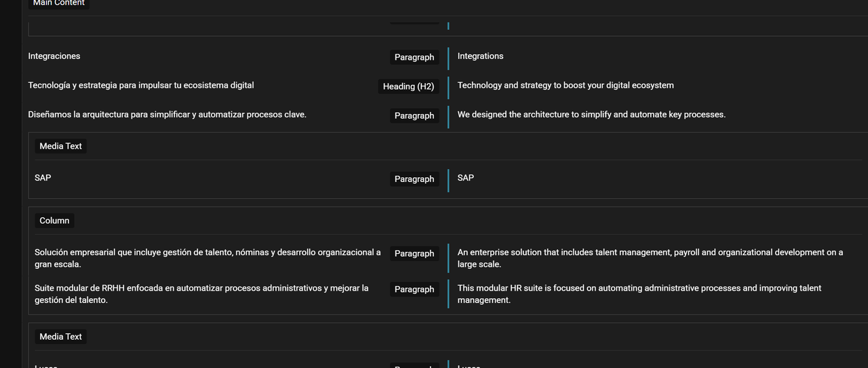Select the Paragraph badge beside Integraciones

(x=414, y=57)
